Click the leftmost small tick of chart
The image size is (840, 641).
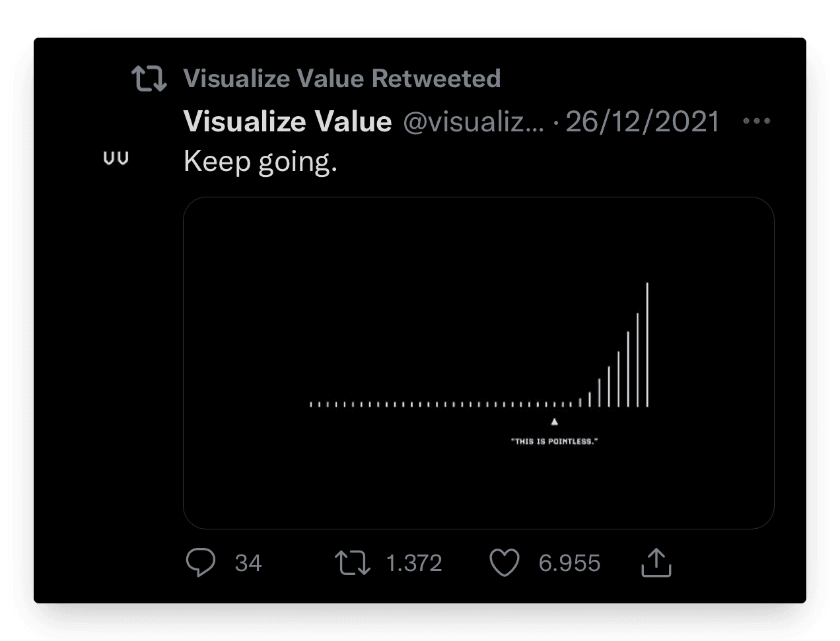[311, 404]
